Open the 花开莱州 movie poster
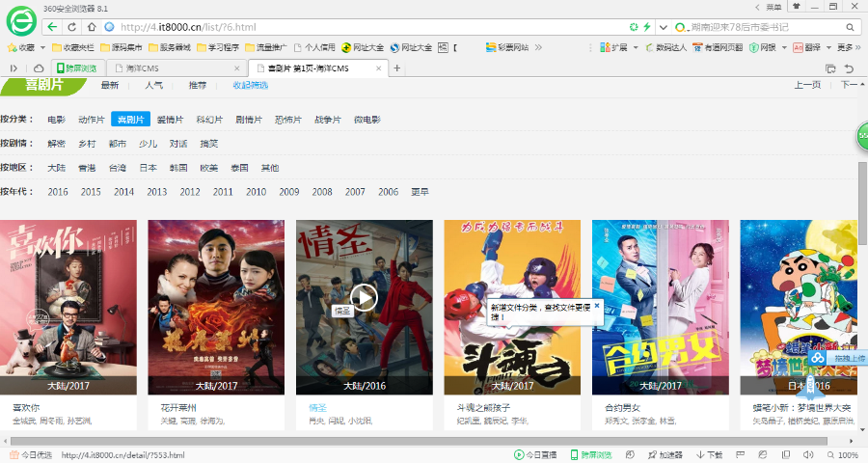 click(x=216, y=308)
